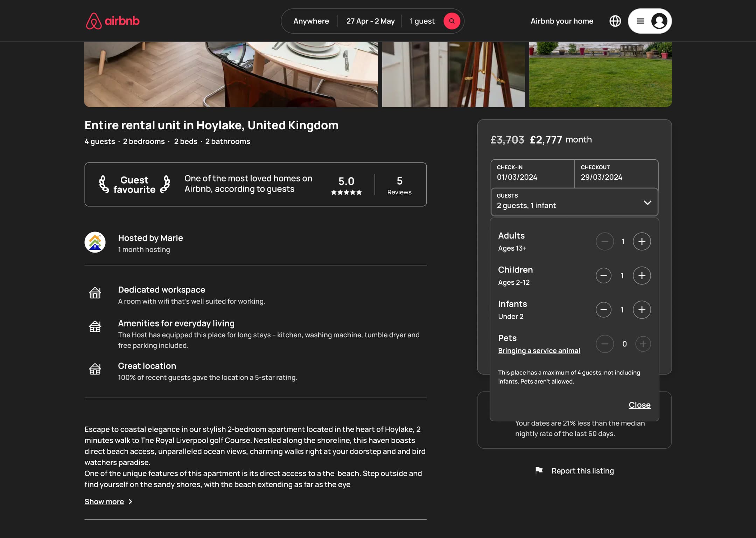The width and height of the screenshot is (756, 538).
Task: Select Anywhere in the search bar
Action: [x=311, y=21]
